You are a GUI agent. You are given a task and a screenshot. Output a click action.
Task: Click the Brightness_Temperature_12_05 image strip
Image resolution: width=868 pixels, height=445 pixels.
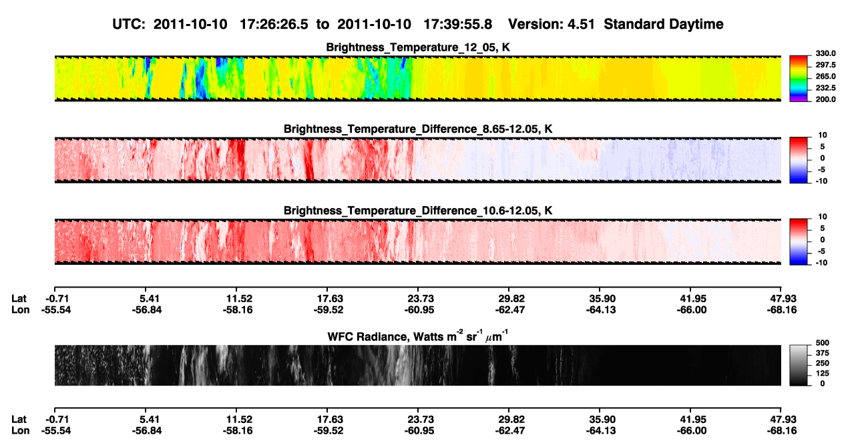pyautogui.click(x=418, y=78)
